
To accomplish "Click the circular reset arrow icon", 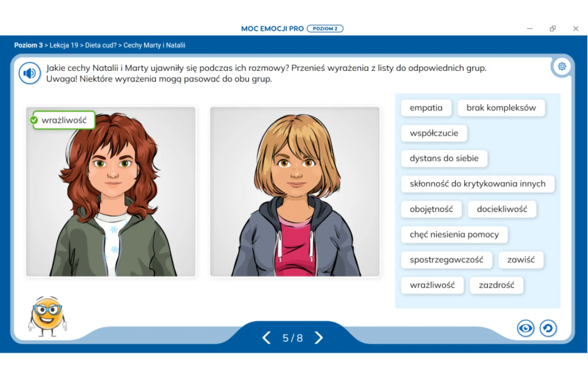I will point(548,328).
